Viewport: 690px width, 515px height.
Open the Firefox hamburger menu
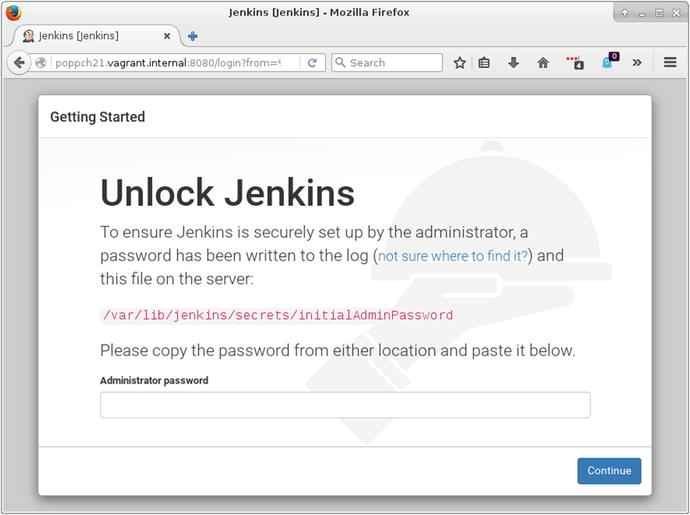tap(670, 62)
